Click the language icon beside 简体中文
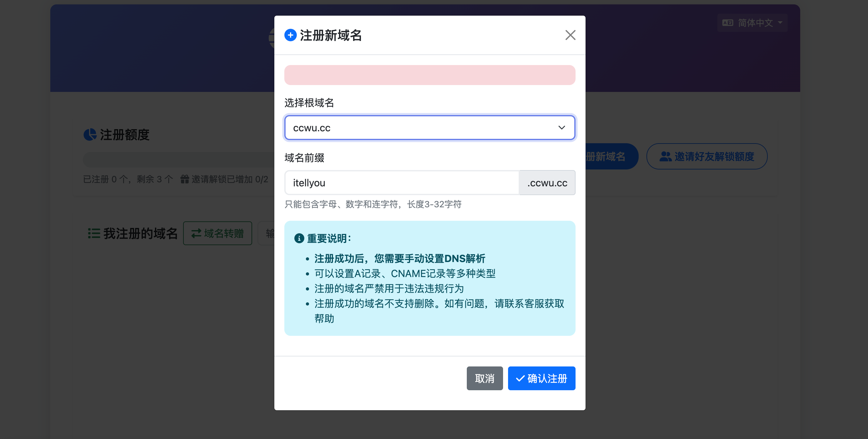This screenshot has width=868, height=439. click(727, 23)
